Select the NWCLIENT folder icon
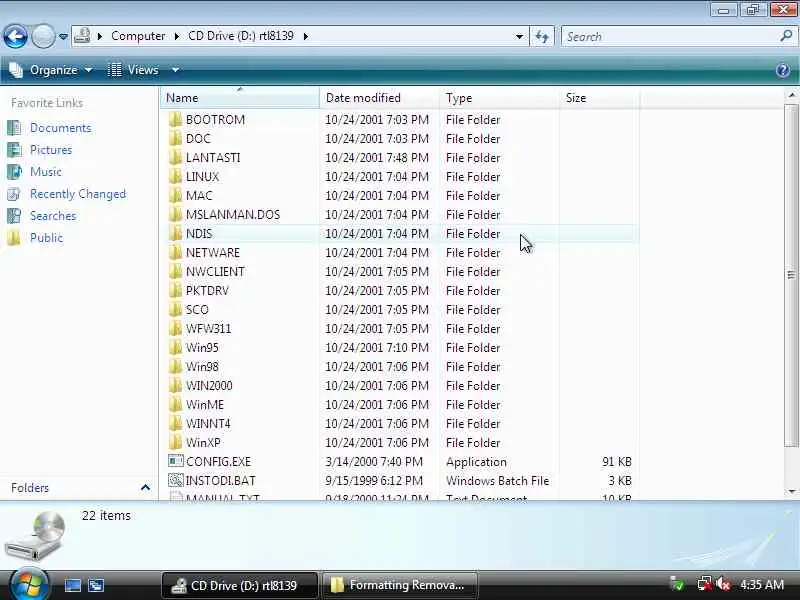This screenshot has height=600, width=800. tap(175, 271)
